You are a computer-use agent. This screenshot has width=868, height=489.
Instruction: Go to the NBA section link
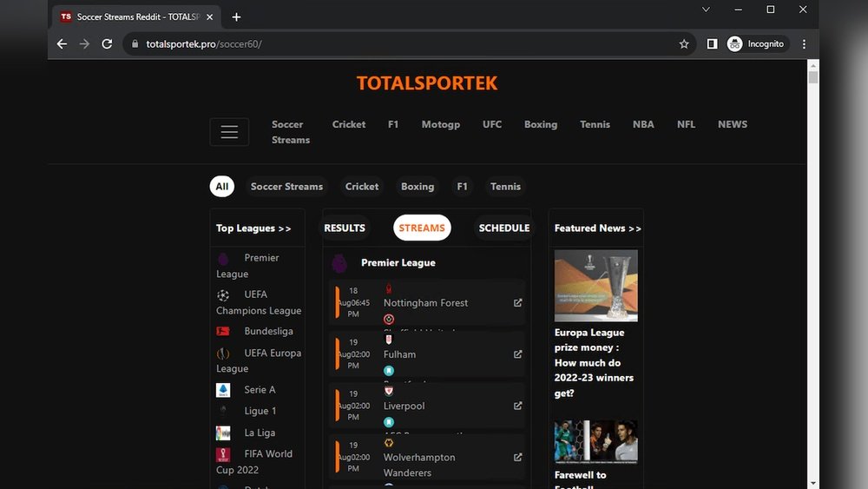point(643,124)
